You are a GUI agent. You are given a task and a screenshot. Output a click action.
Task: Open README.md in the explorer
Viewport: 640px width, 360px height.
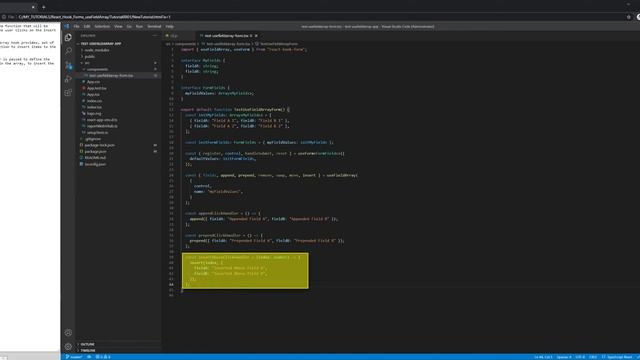click(x=95, y=158)
